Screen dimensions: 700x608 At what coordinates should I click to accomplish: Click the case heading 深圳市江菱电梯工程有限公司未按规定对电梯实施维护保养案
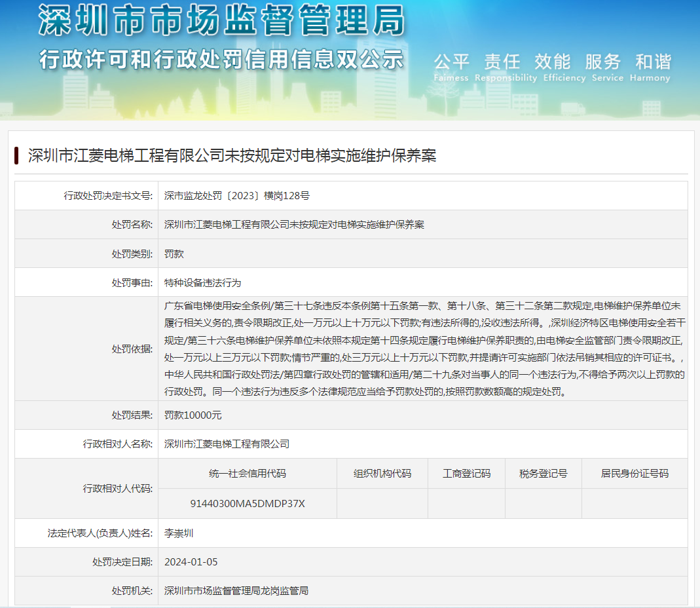coord(232,155)
